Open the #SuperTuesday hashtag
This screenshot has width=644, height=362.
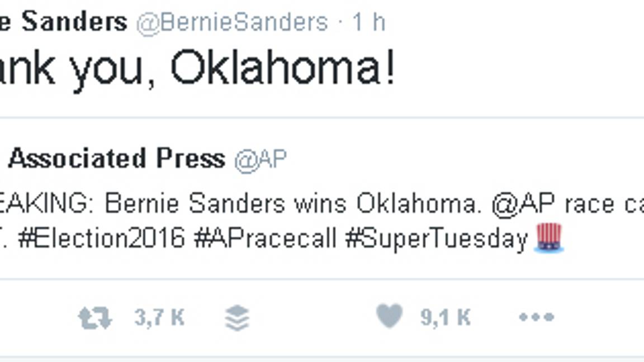[x=436, y=239]
